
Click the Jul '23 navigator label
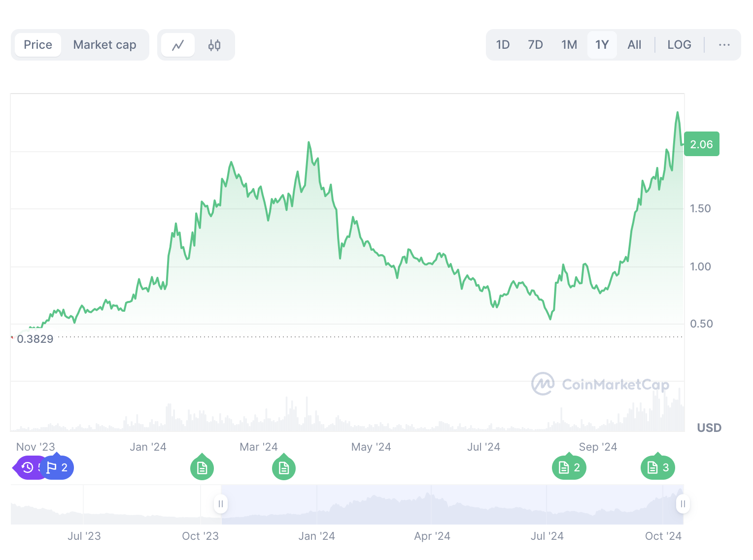(x=84, y=536)
